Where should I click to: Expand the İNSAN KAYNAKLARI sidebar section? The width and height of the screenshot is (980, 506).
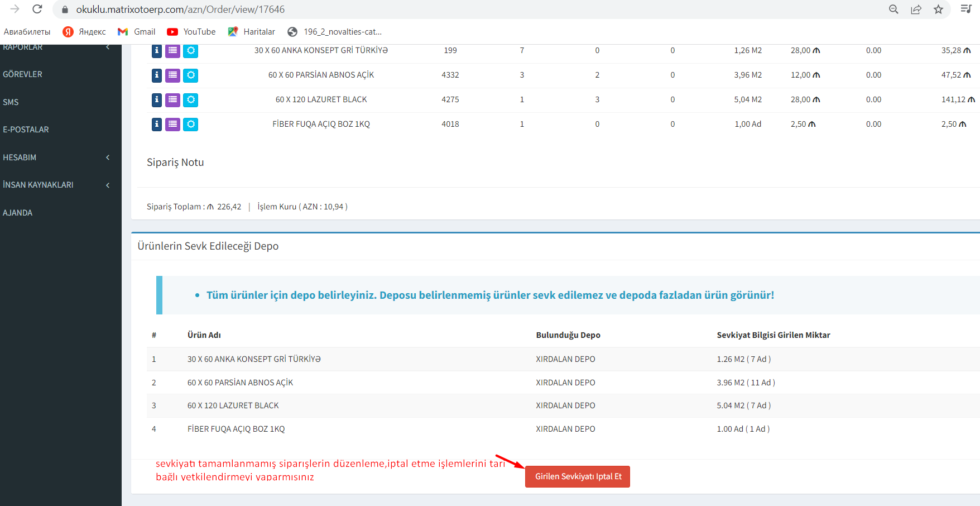point(56,185)
